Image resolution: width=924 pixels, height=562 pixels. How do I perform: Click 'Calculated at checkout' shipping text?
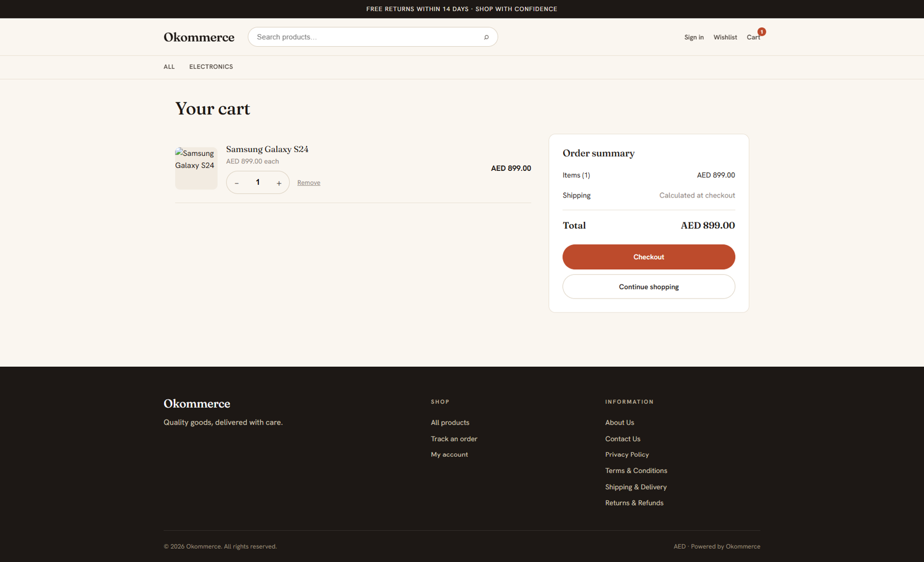(697, 195)
